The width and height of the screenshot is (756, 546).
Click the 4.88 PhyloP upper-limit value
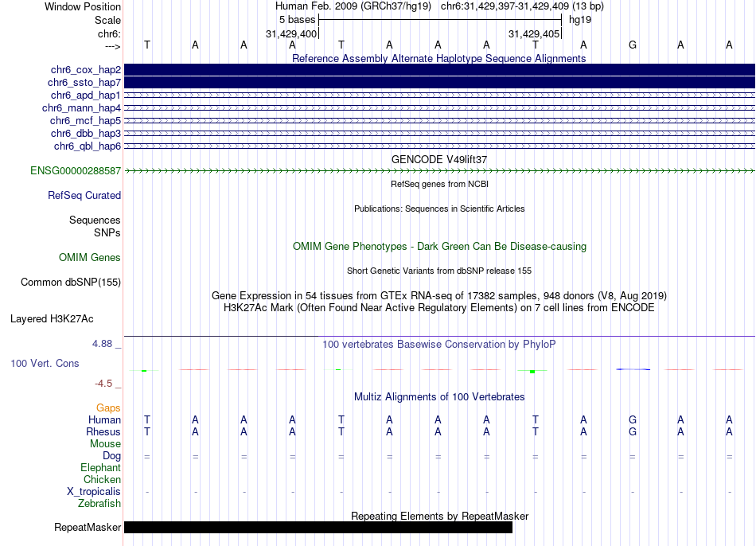click(102, 344)
